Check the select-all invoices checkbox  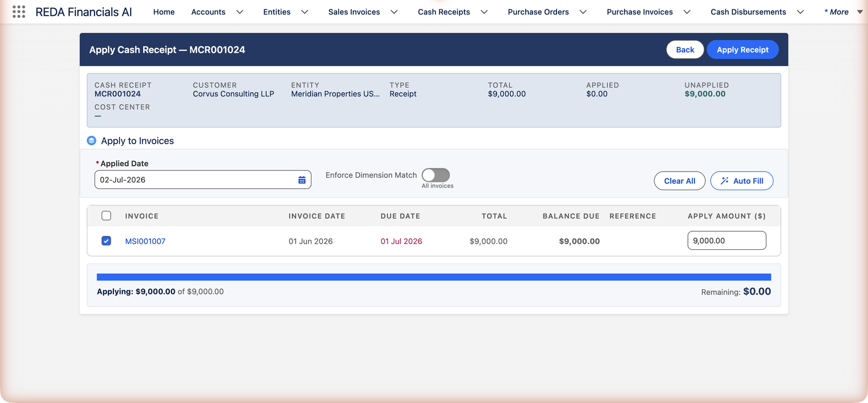(106, 216)
